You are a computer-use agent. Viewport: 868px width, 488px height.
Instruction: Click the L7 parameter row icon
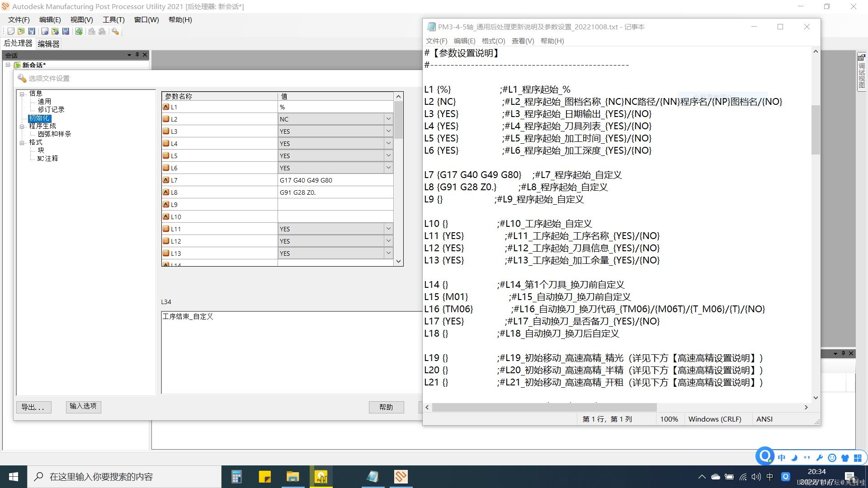coord(166,180)
